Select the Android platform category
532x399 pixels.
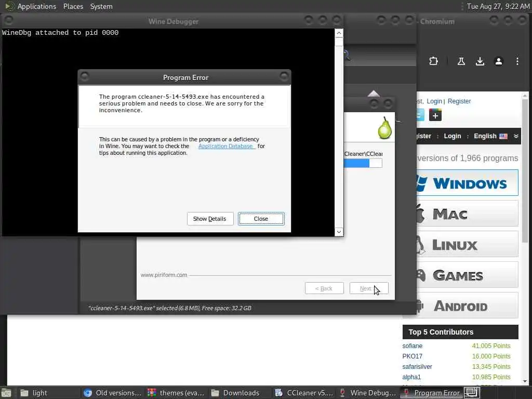point(467,305)
